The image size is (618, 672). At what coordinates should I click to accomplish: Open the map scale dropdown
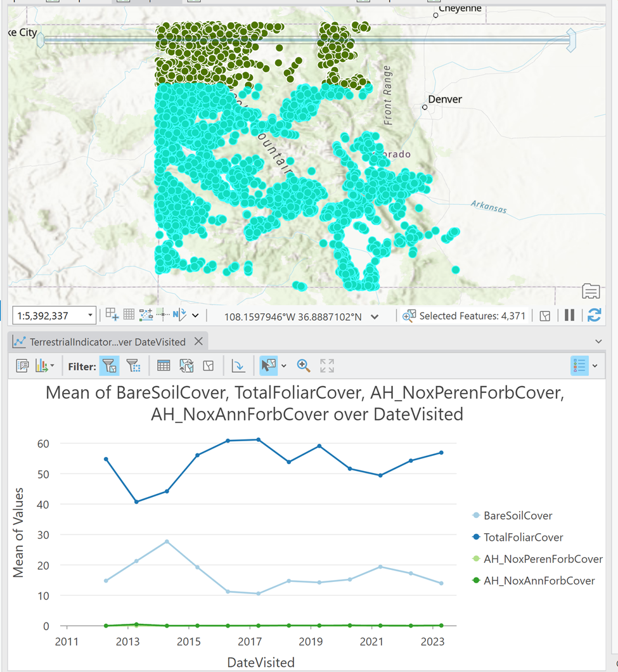coord(89,315)
